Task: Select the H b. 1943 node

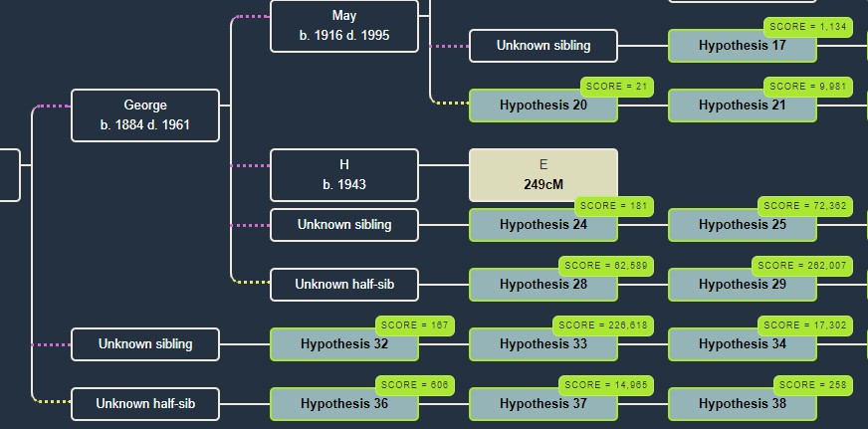Action: pos(344,175)
